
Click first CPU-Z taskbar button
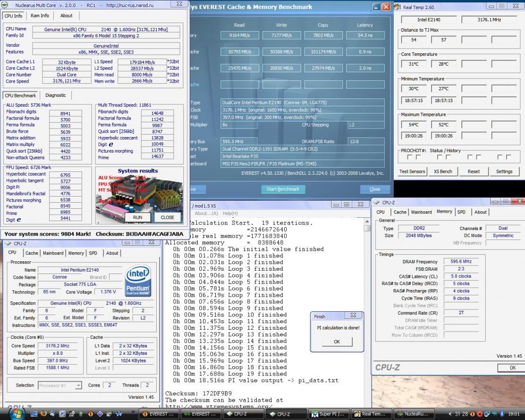pyautogui.click(x=244, y=414)
